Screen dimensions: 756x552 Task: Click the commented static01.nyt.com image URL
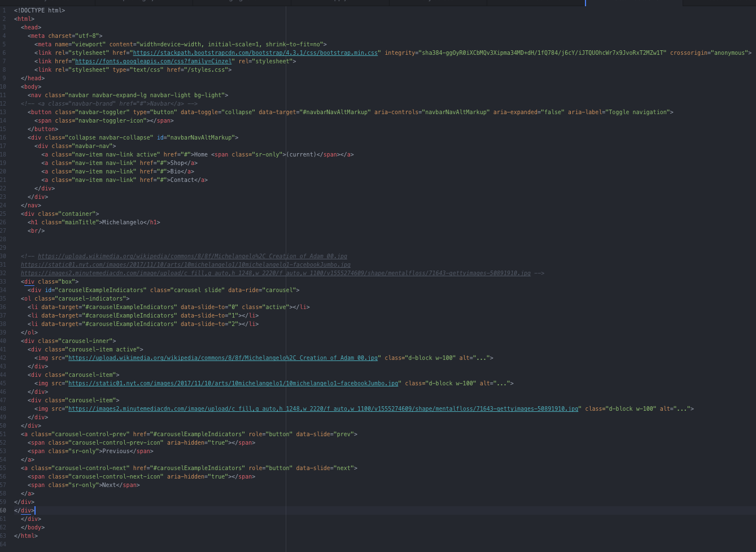(186, 264)
